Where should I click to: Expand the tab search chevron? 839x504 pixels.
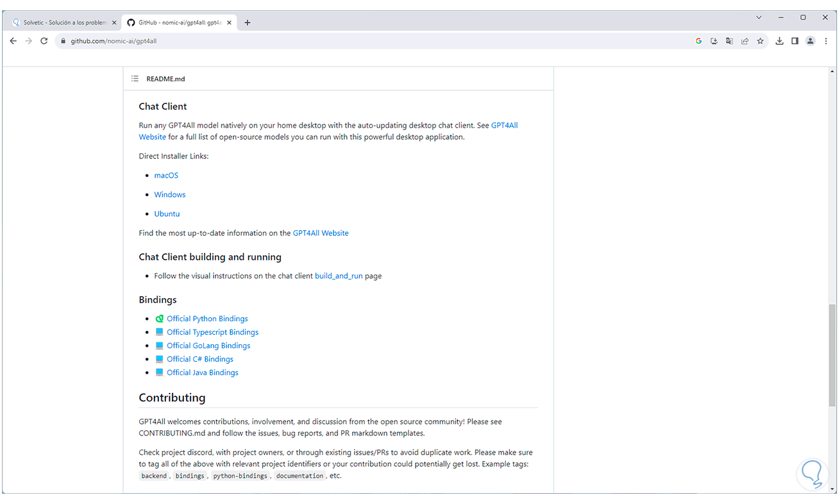(x=759, y=17)
